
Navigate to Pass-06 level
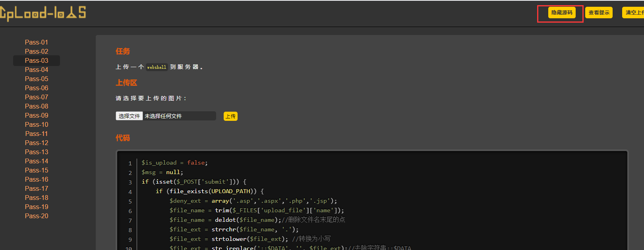pos(37,88)
